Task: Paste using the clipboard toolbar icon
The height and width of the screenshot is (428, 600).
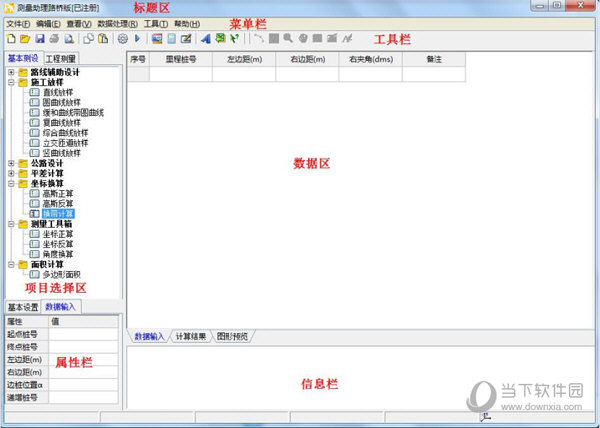Action: [x=103, y=39]
